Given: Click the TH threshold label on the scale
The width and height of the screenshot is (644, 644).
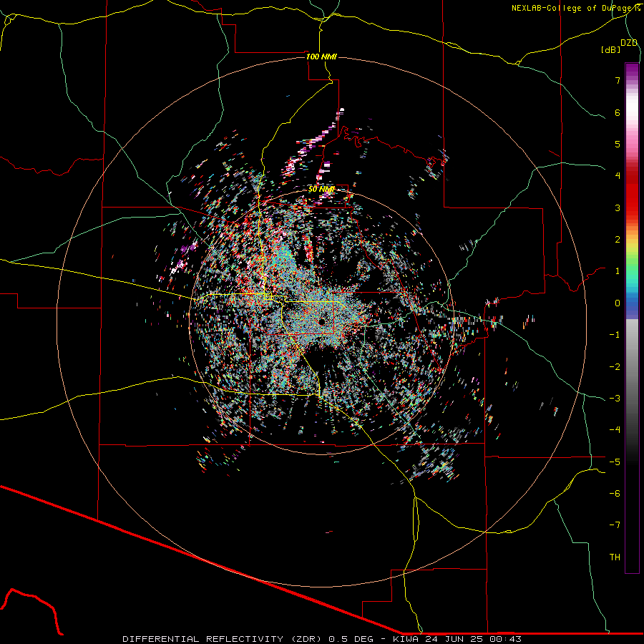Looking at the screenshot, I should point(615,557).
